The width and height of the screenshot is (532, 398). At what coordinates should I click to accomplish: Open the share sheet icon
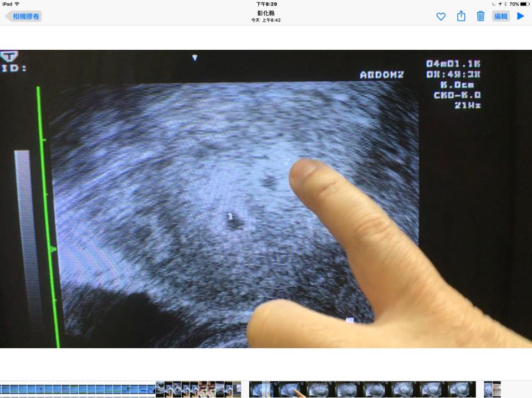[461, 16]
